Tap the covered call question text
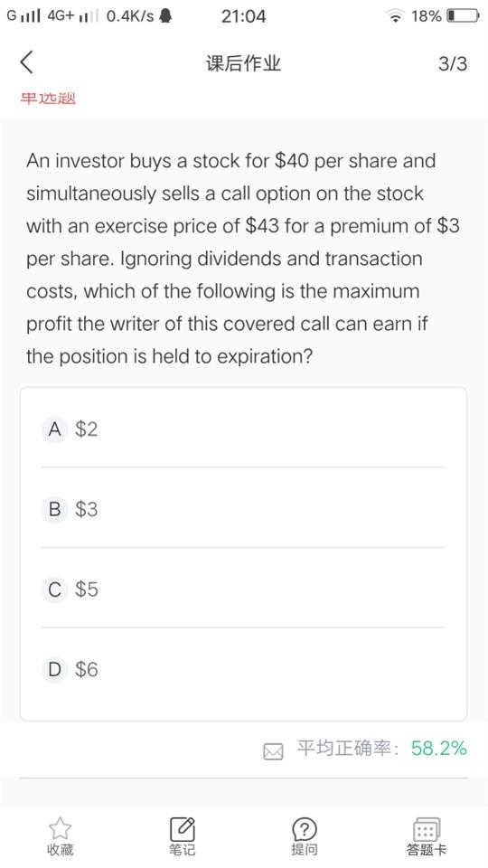Screen dimensions: 488x868 click(242, 259)
